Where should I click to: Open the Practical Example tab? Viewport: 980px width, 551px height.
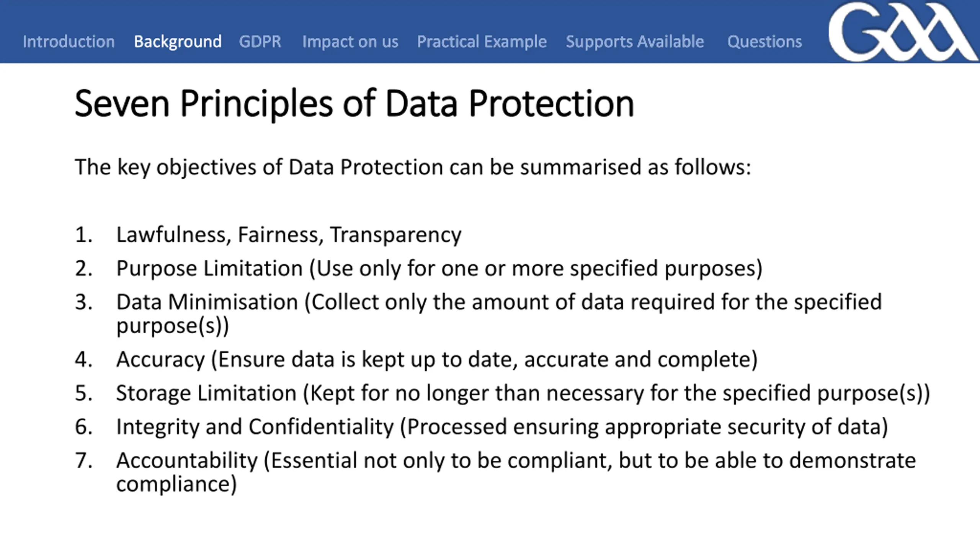pyautogui.click(x=482, y=42)
